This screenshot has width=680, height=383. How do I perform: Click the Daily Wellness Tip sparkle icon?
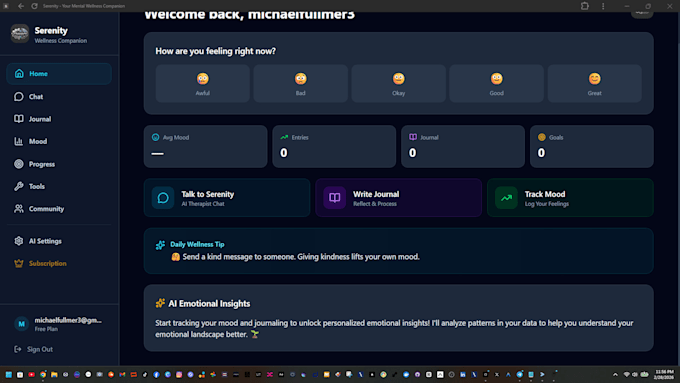point(160,245)
